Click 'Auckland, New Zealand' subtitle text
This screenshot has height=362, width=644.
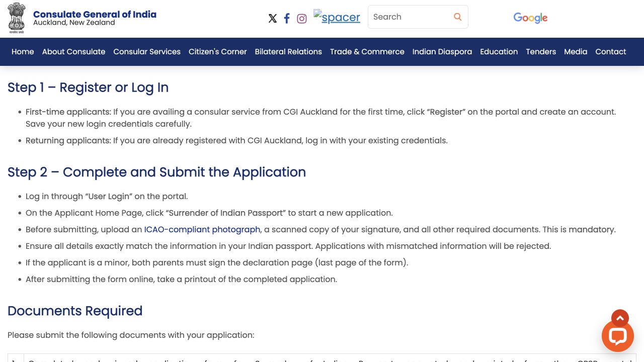click(x=74, y=23)
